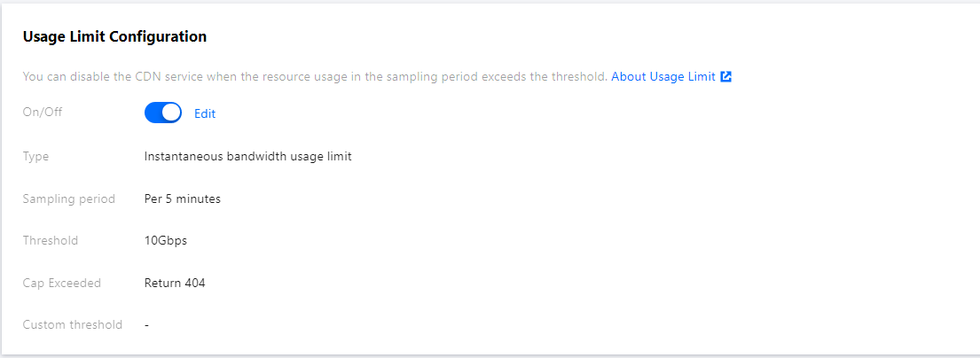Open the About Usage Limit link
980x358 pixels.
tap(662, 77)
